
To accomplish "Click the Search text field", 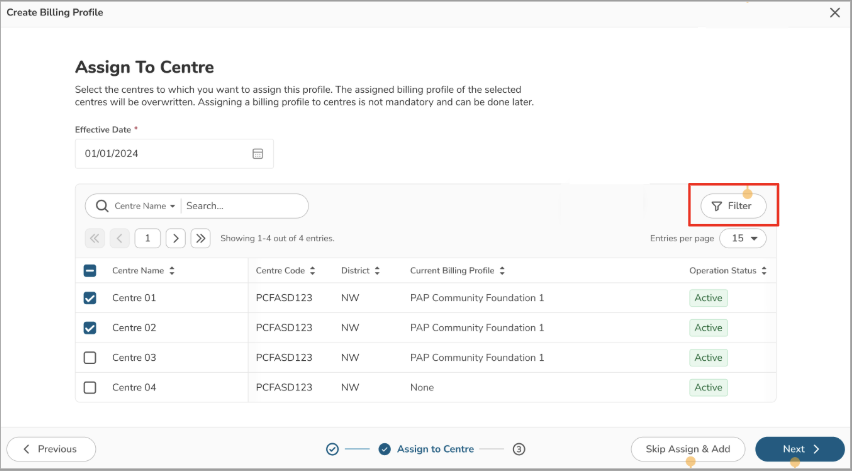I will 242,206.
